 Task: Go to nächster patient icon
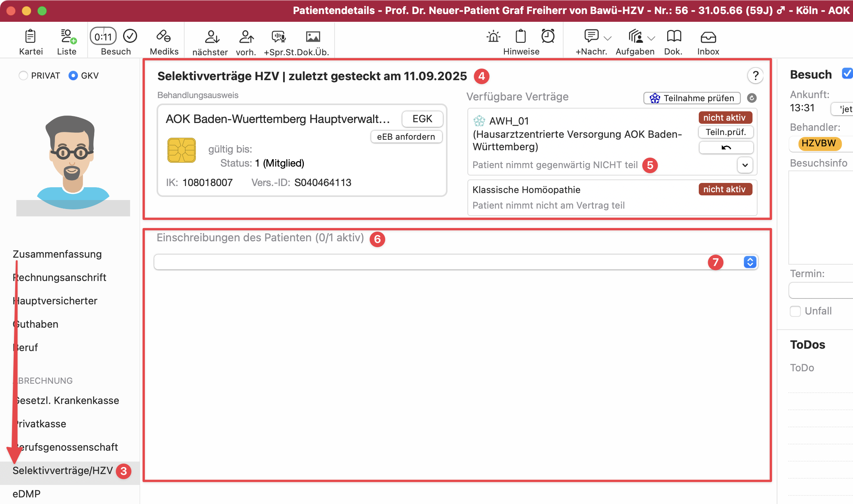[212, 37]
